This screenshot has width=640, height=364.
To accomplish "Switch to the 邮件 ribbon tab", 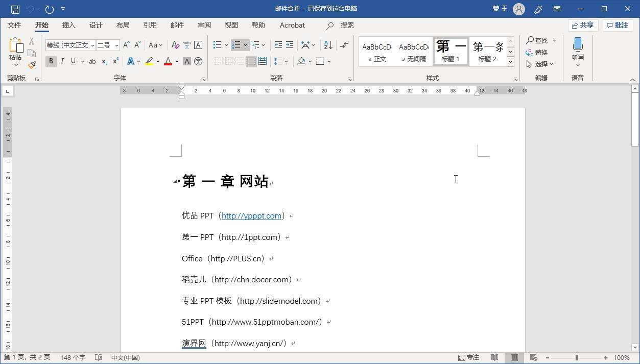I will coord(177,25).
